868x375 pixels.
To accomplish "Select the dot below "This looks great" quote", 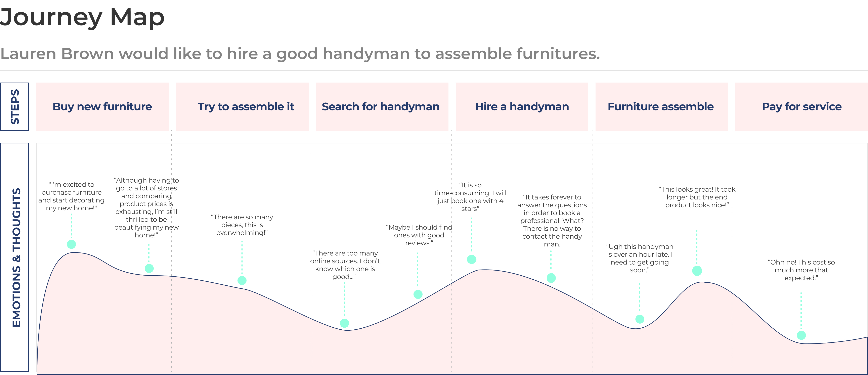I will pos(697,271).
